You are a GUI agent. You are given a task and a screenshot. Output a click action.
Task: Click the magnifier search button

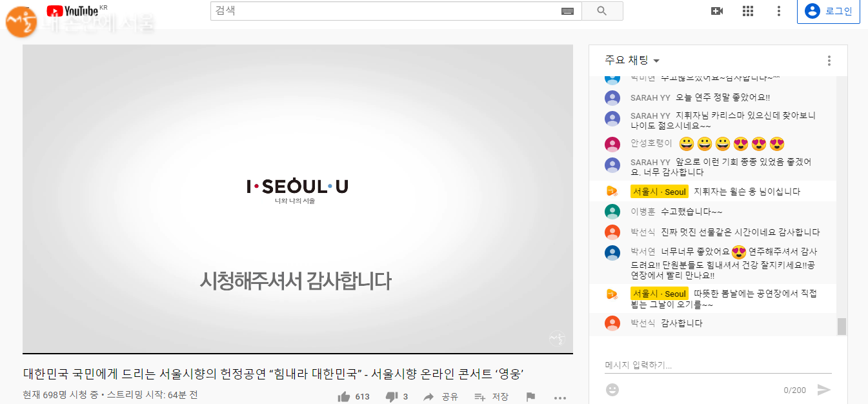pos(602,11)
